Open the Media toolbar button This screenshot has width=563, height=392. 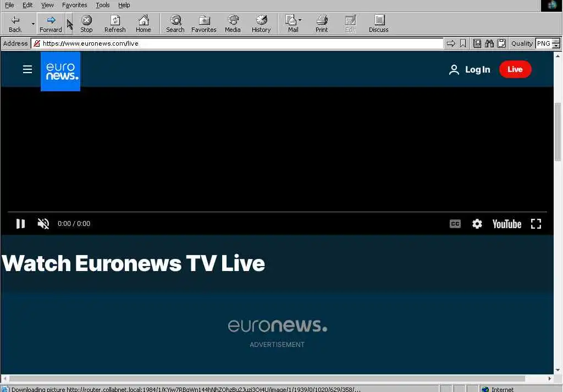pos(233,24)
